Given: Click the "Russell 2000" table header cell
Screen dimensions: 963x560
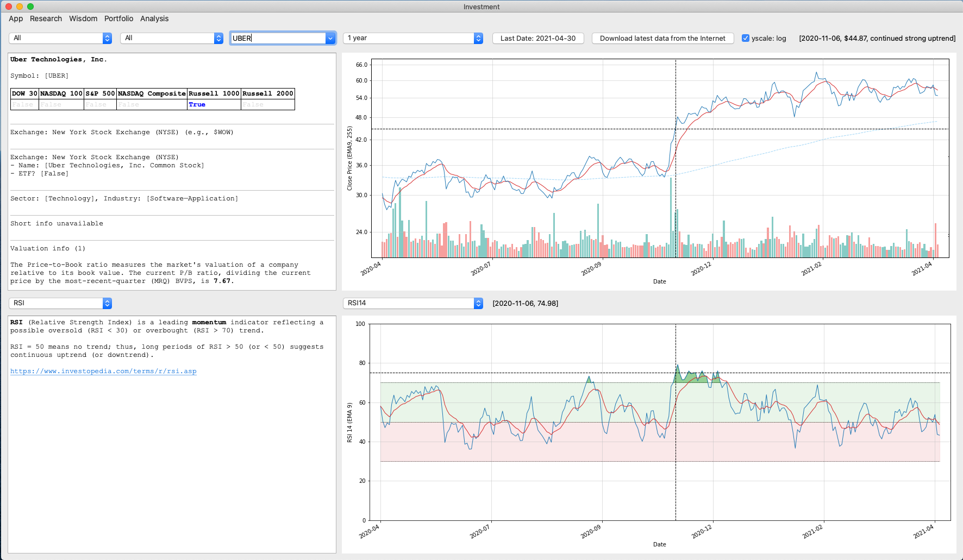Looking at the screenshot, I should (268, 93).
